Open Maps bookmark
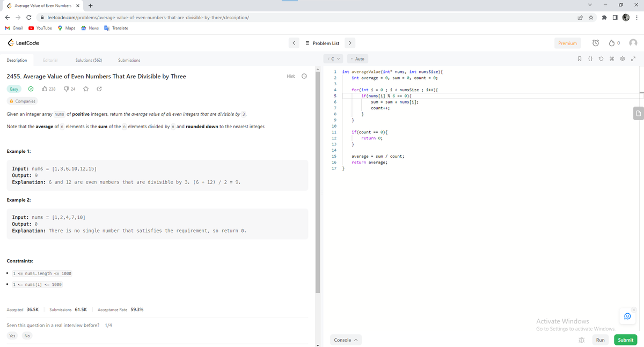 pyautogui.click(x=67, y=28)
